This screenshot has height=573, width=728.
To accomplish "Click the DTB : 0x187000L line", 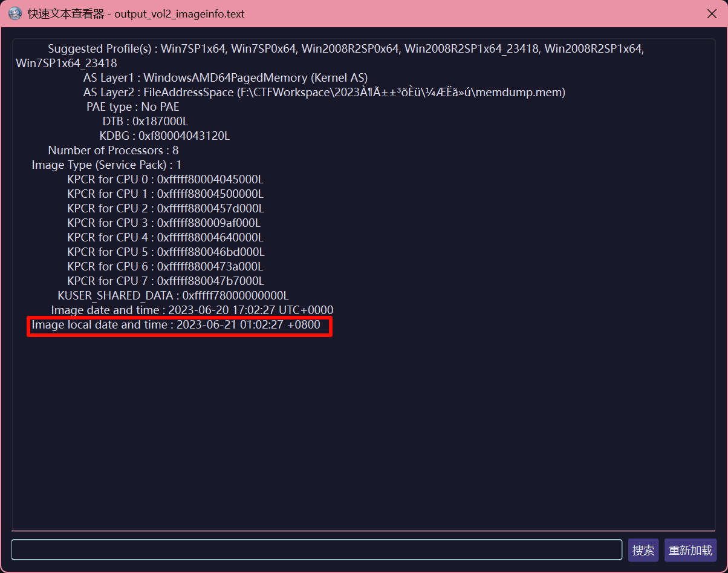I will tap(145, 121).
